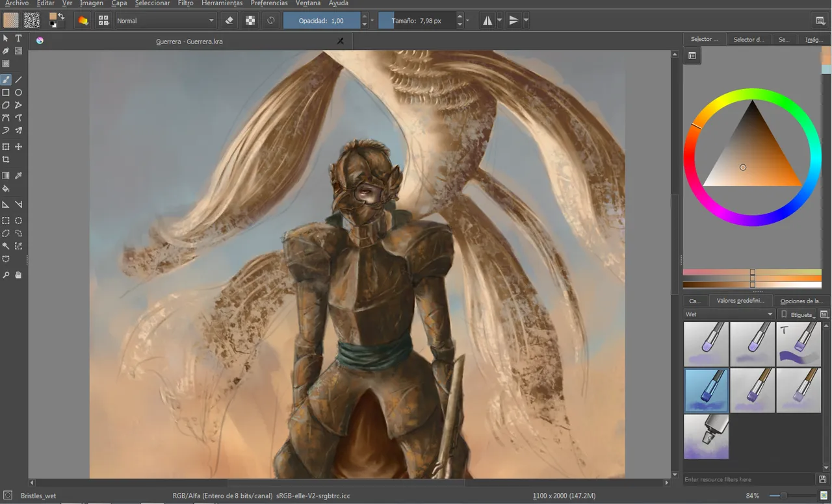Screen dimensions: 832x504
Task: Select the Elliptical Selection tool
Action: click(x=19, y=221)
